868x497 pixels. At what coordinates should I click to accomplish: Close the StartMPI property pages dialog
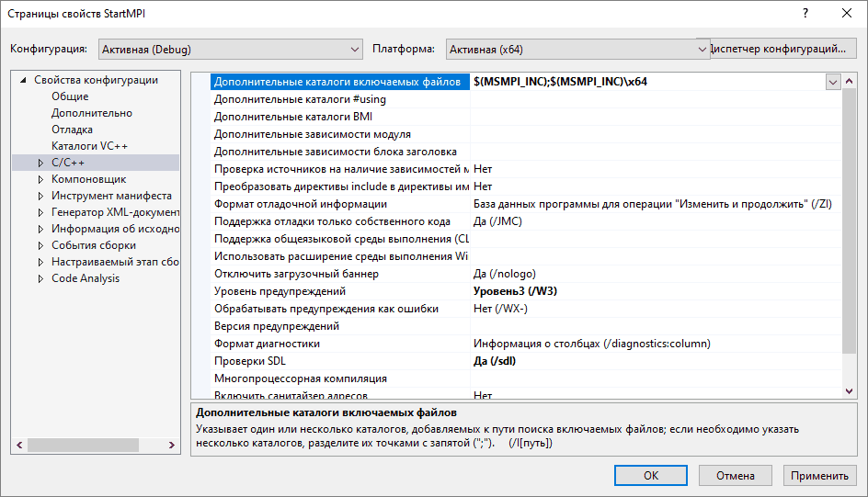tap(847, 13)
